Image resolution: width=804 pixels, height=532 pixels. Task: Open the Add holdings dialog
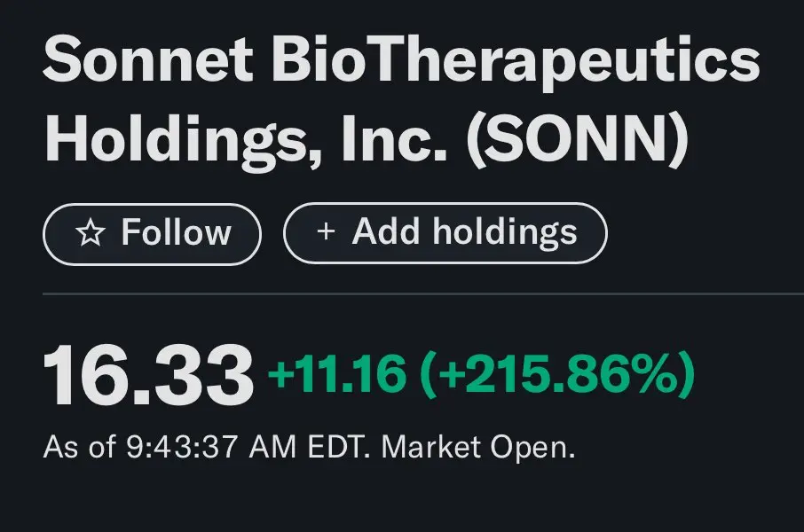(445, 233)
